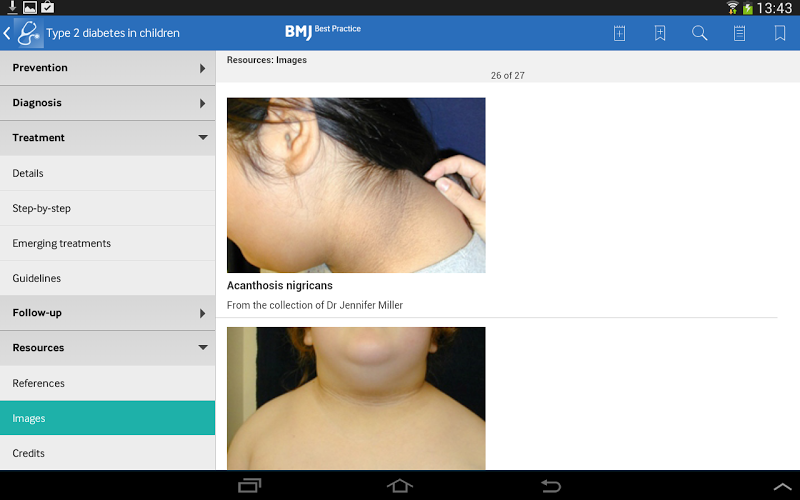800x500 pixels.
Task: Open Credits under Resources
Action: (108, 453)
